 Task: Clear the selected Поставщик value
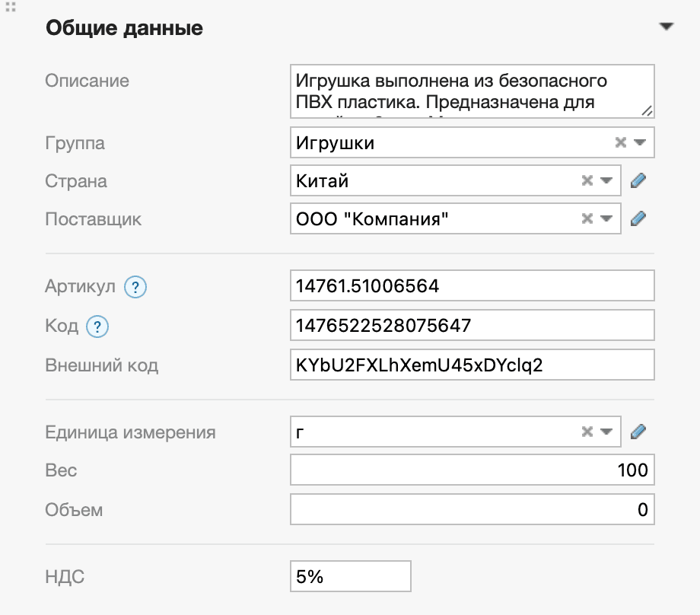coord(586,218)
